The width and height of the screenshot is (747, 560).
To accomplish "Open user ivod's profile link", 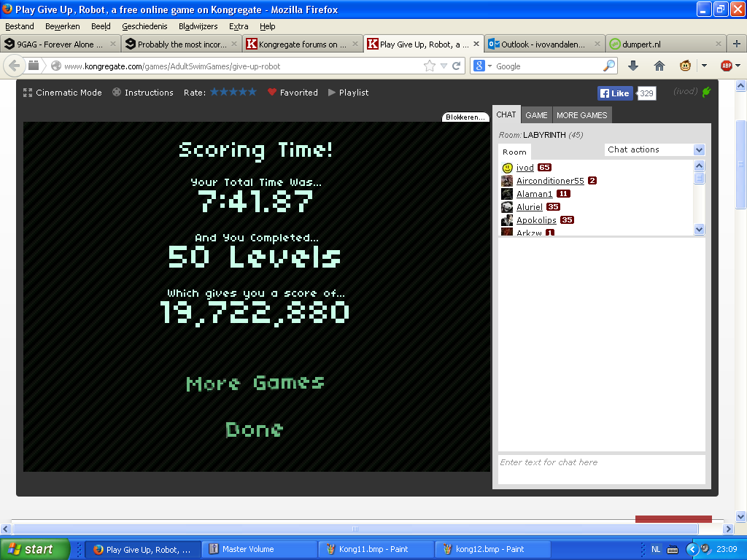I will pos(525,168).
